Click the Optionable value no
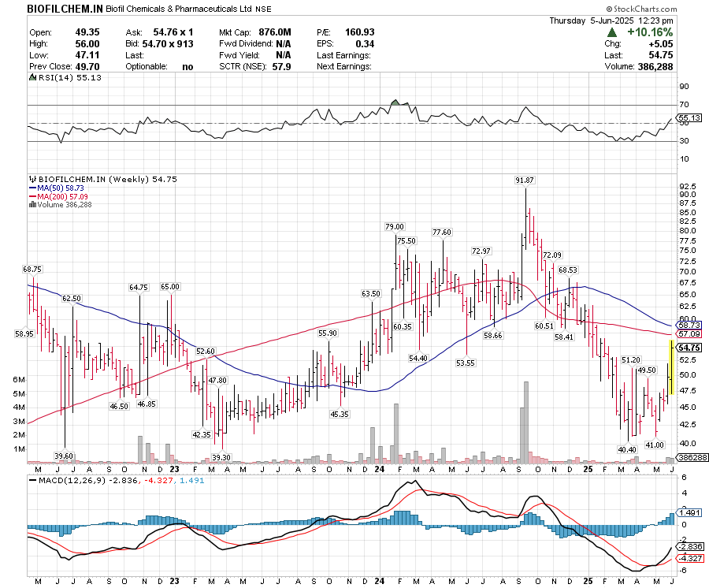 (x=187, y=66)
